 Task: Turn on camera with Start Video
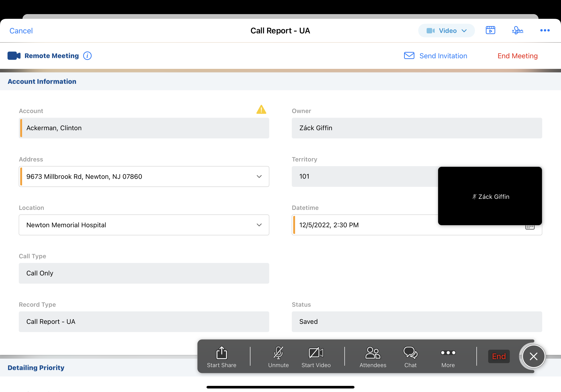coord(316,357)
